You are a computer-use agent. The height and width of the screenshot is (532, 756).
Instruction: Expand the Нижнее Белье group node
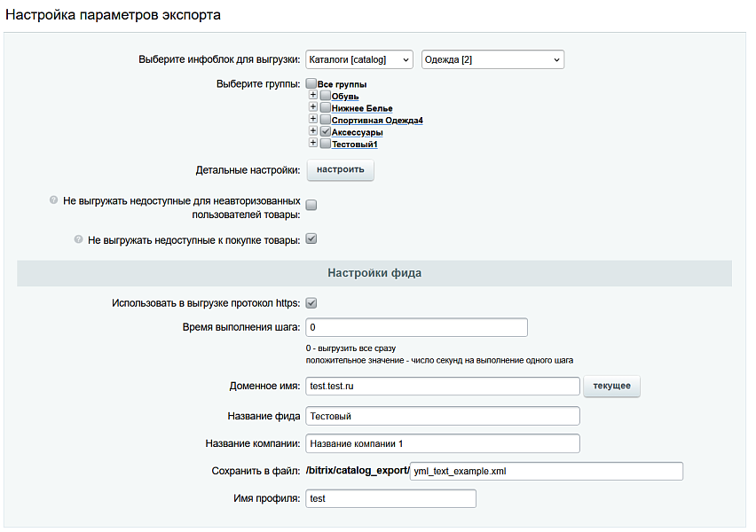click(x=313, y=106)
